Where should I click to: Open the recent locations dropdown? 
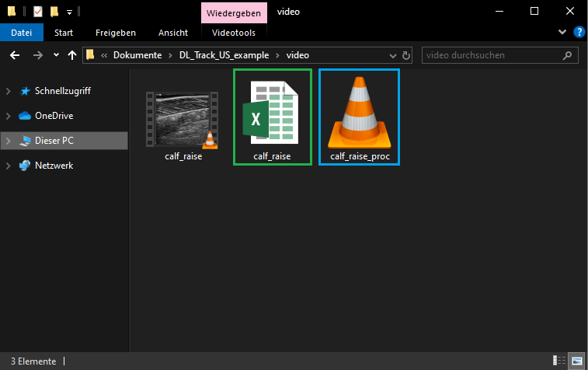point(56,55)
